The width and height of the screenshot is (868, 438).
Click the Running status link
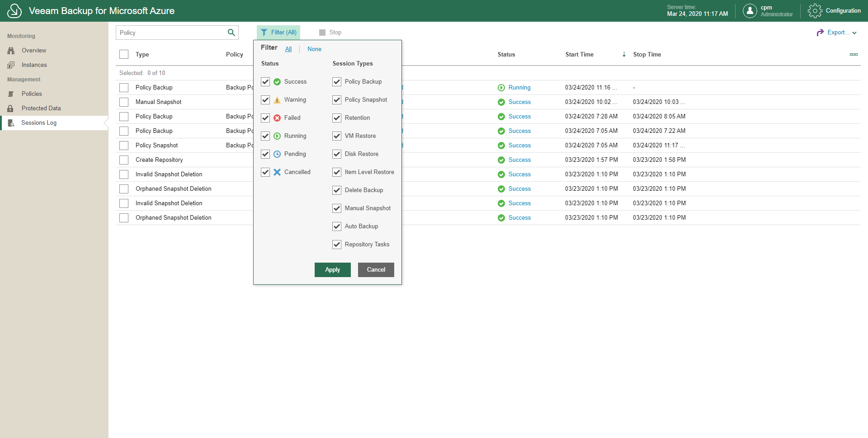[x=519, y=88]
